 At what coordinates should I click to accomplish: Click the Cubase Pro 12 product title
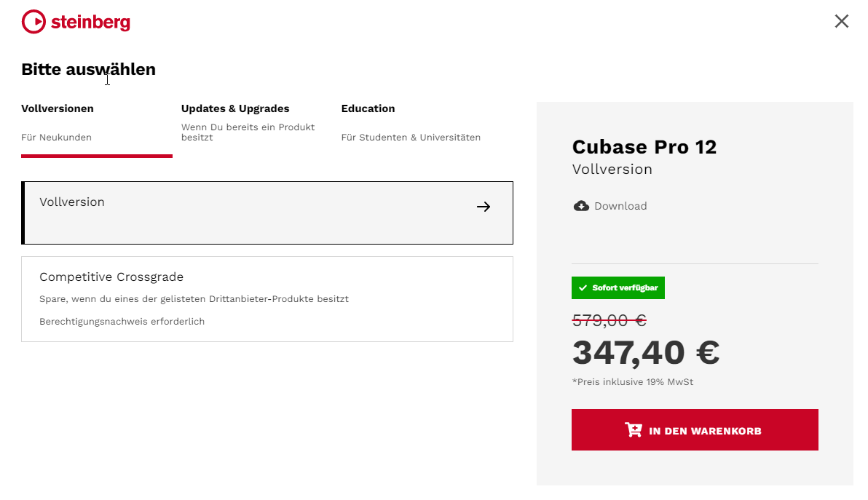click(644, 147)
